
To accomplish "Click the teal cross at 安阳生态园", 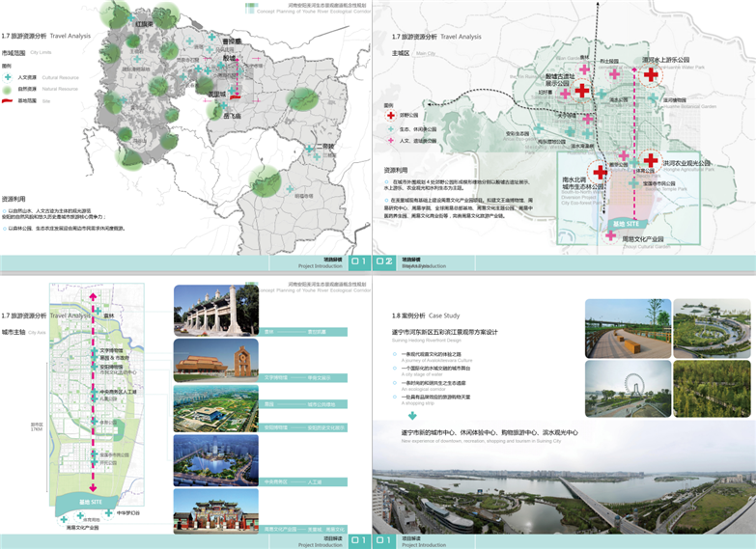I will 538,128.
